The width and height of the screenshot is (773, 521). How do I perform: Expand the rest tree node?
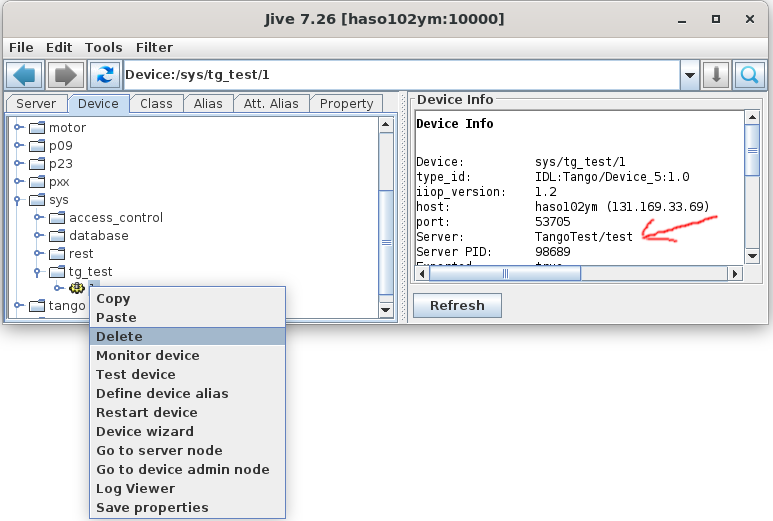point(38,253)
